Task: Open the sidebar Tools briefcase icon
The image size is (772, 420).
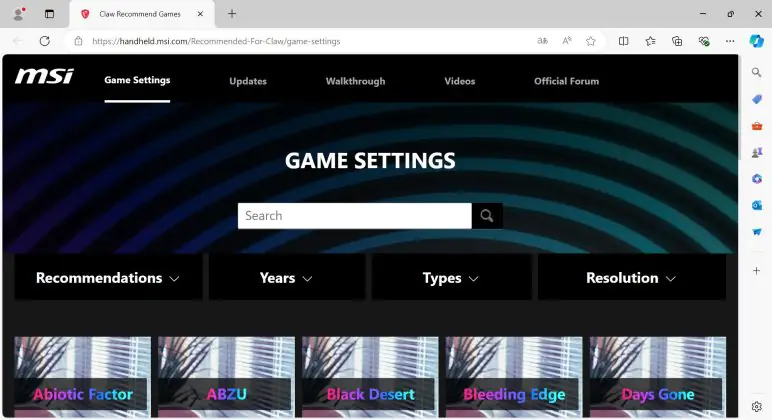Action: pos(757,126)
